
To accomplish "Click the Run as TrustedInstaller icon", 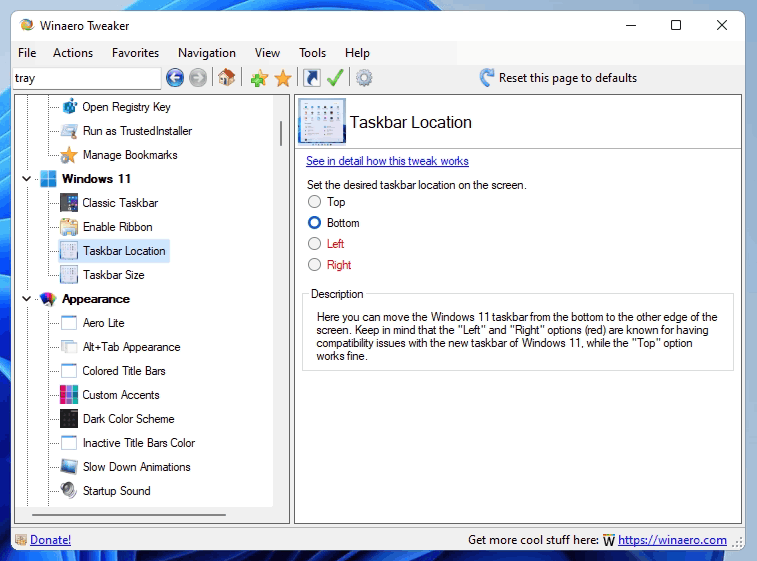I will (x=69, y=131).
